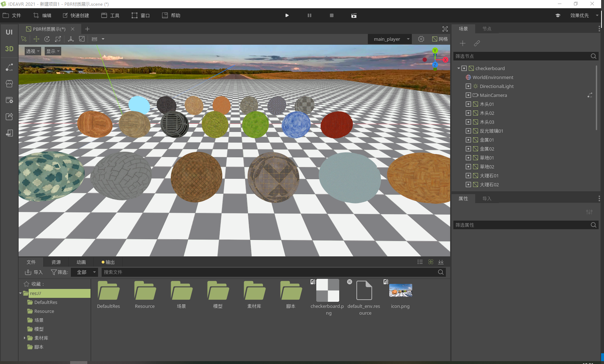This screenshot has width=604, height=364.
Task: Click the movie record button
Action: tap(354, 15)
